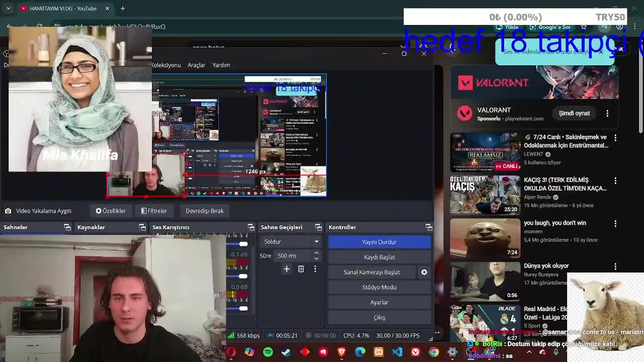Open Vivaldi from the taskbar

[x=415, y=352]
